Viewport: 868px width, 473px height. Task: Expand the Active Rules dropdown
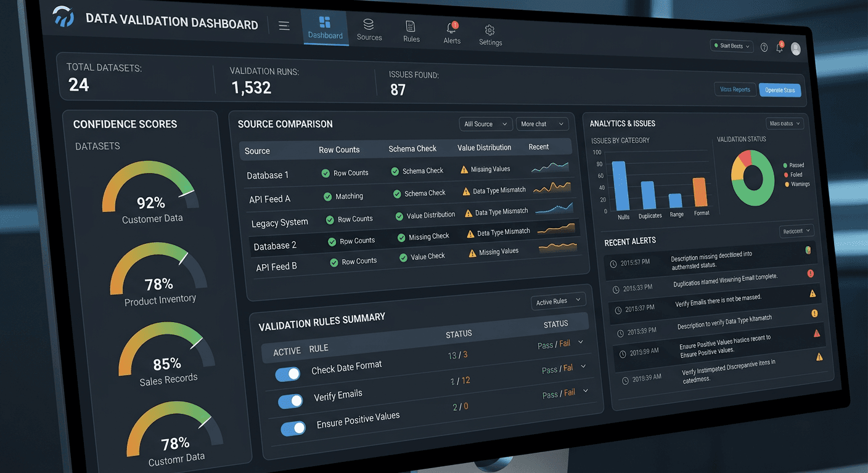tap(558, 301)
